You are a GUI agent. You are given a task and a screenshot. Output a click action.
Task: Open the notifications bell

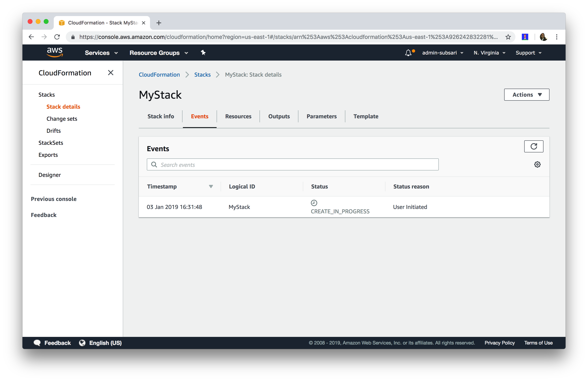click(x=408, y=53)
